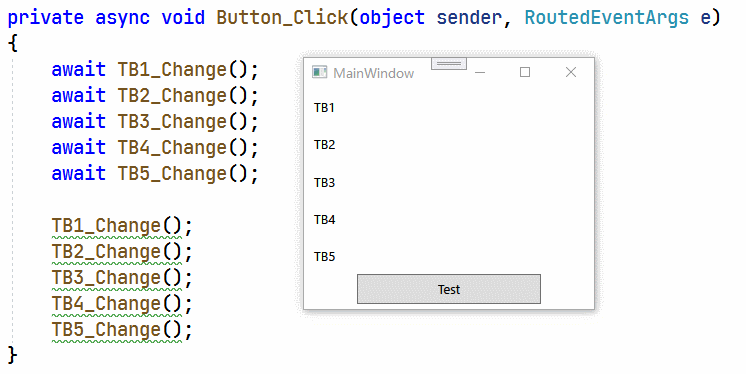
Task: Click the await TB1_Change() line
Action: 155,70
